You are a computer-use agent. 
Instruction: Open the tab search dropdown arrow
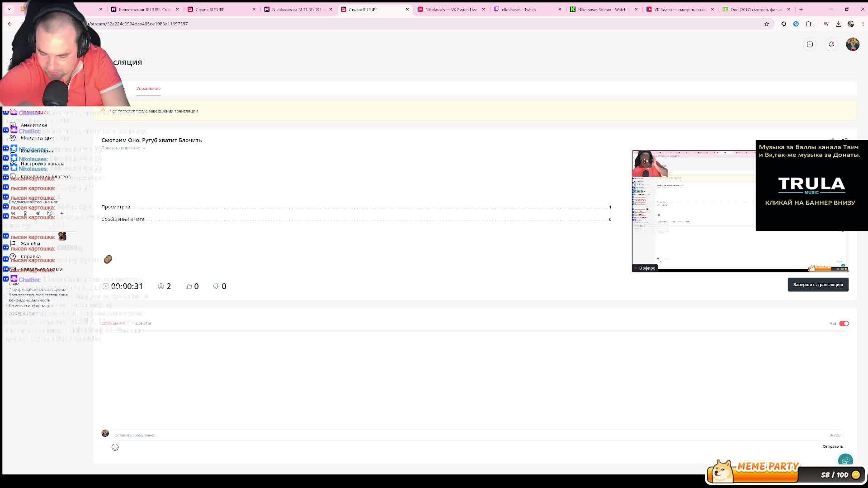9,9
